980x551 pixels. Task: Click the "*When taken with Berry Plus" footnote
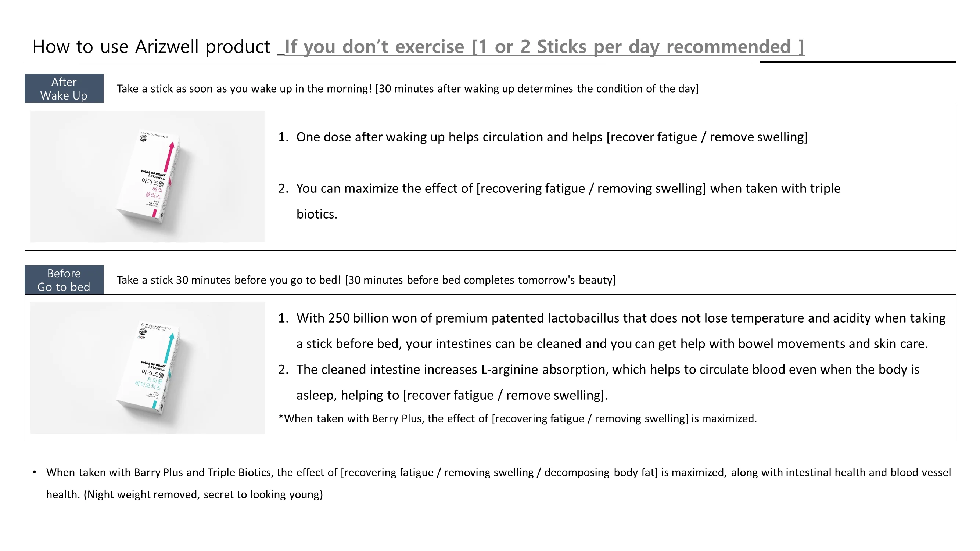coord(517,419)
